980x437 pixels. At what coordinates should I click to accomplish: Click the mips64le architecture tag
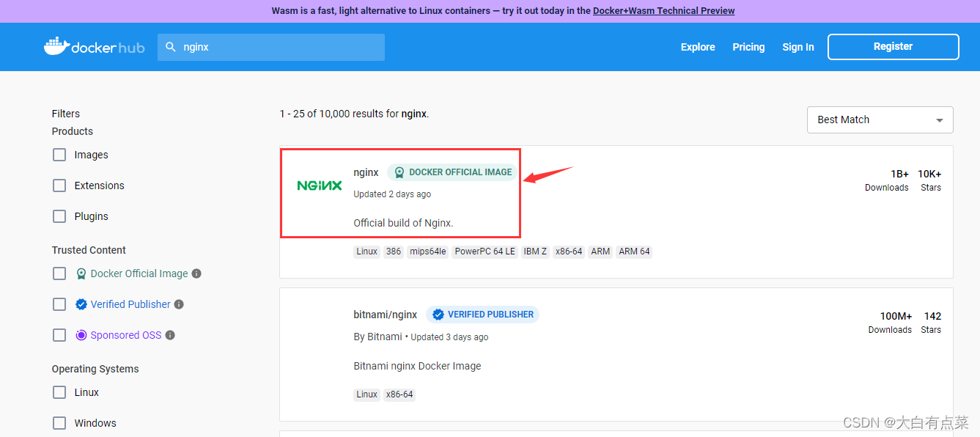point(427,251)
